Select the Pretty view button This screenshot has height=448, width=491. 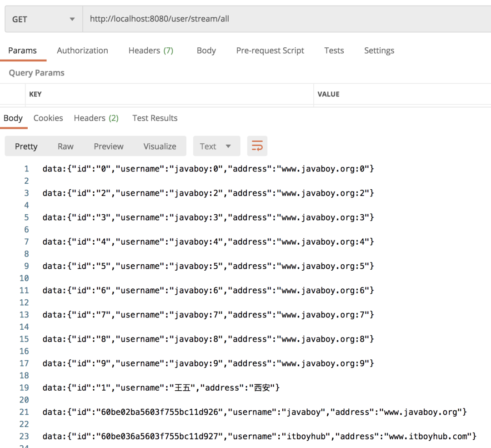(26, 146)
